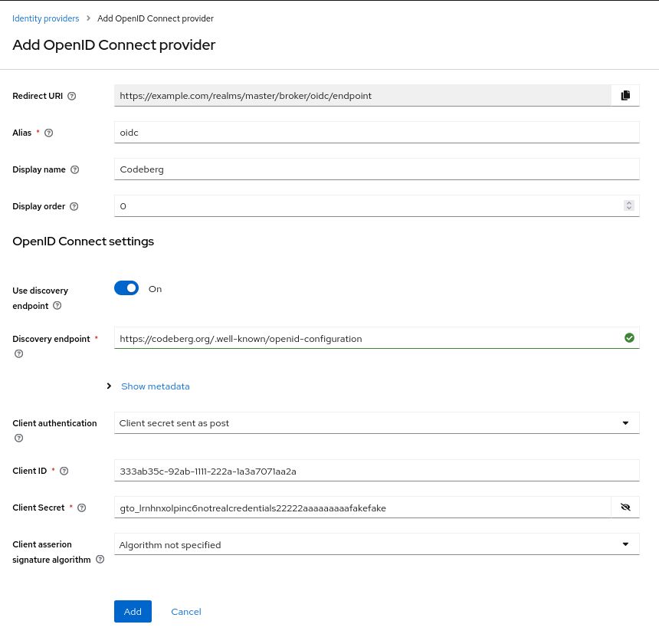Open the Client ID help tooltip
The image size is (659, 644).
click(x=64, y=471)
